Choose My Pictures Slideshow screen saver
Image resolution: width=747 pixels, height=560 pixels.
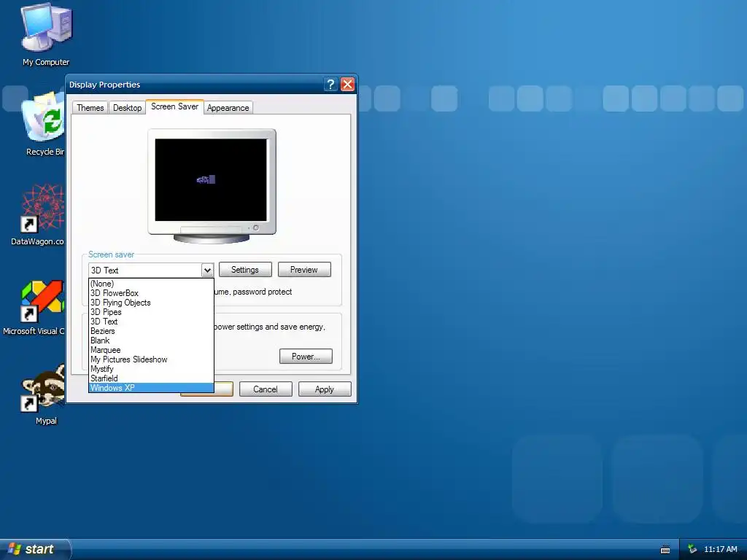151,359
